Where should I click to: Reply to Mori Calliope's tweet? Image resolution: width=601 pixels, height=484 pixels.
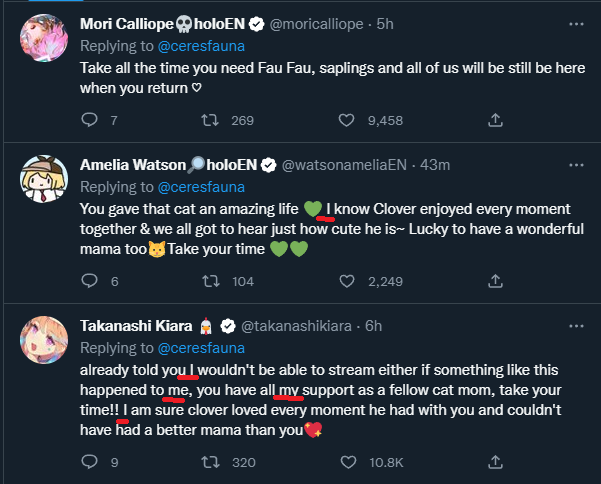tap(89, 120)
